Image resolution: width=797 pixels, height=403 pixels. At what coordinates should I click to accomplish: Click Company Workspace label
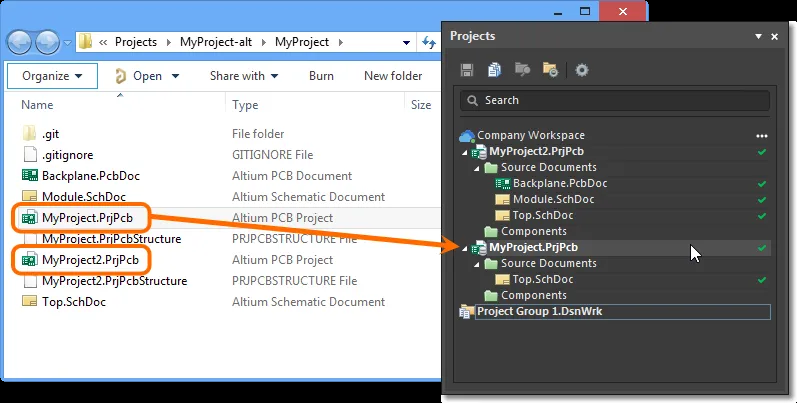tap(531, 136)
